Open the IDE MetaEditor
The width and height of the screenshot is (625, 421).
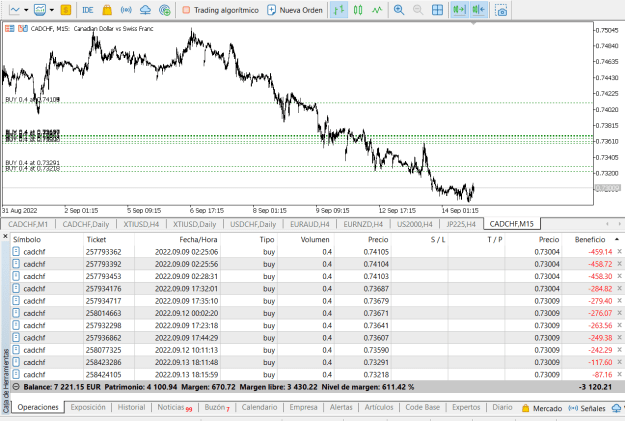87,10
